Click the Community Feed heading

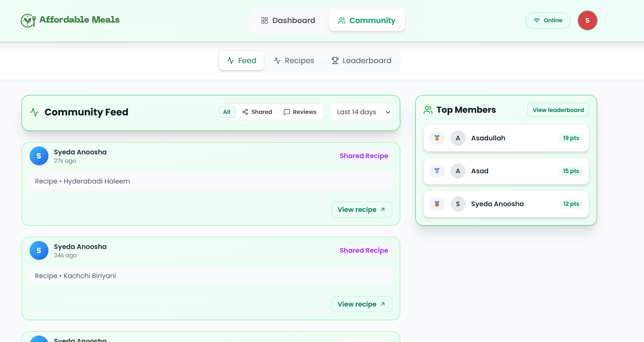click(86, 112)
